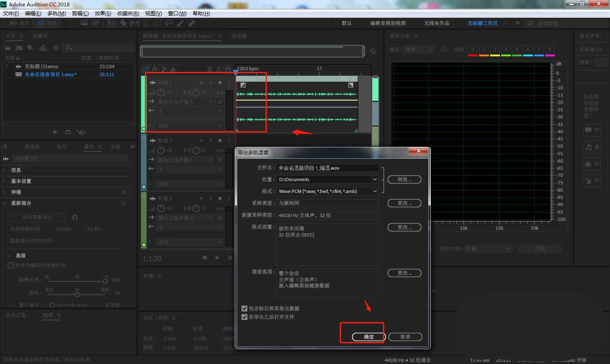Expand the 伸缩 section
The image size is (610, 364).
[4, 192]
